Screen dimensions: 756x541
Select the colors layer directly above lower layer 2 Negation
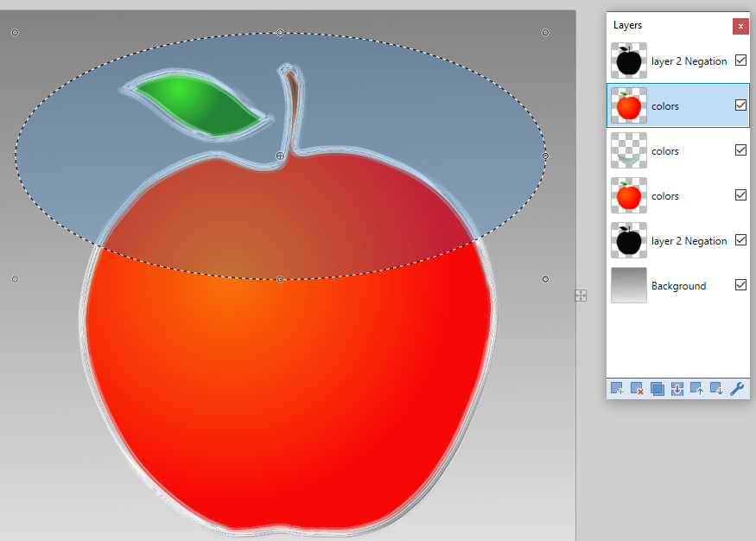pyautogui.click(x=678, y=195)
